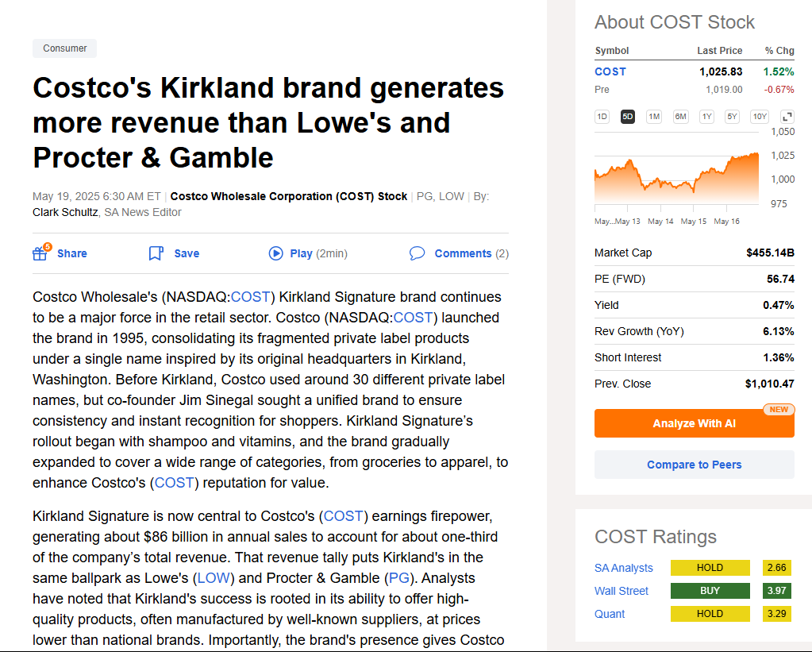The height and width of the screenshot is (652, 812).
Task: Click the May 19, 2025 6:30 AM ET timestamp
Action: 96,196
